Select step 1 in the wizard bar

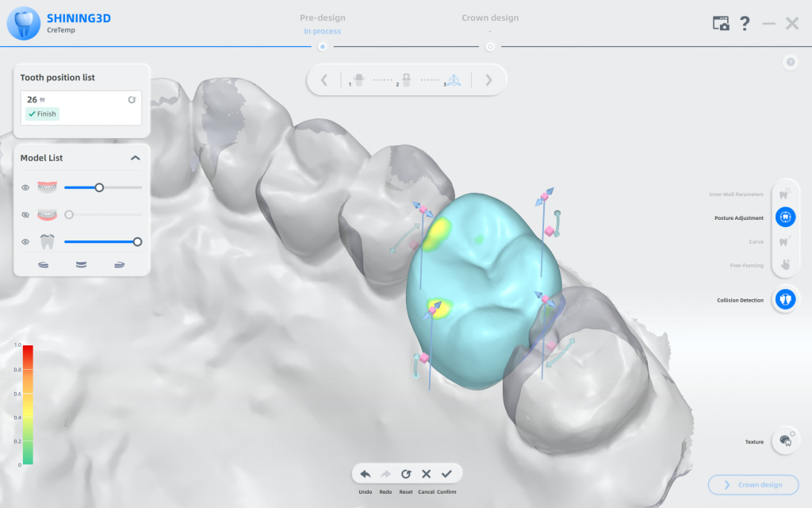(x=357, y=80)
